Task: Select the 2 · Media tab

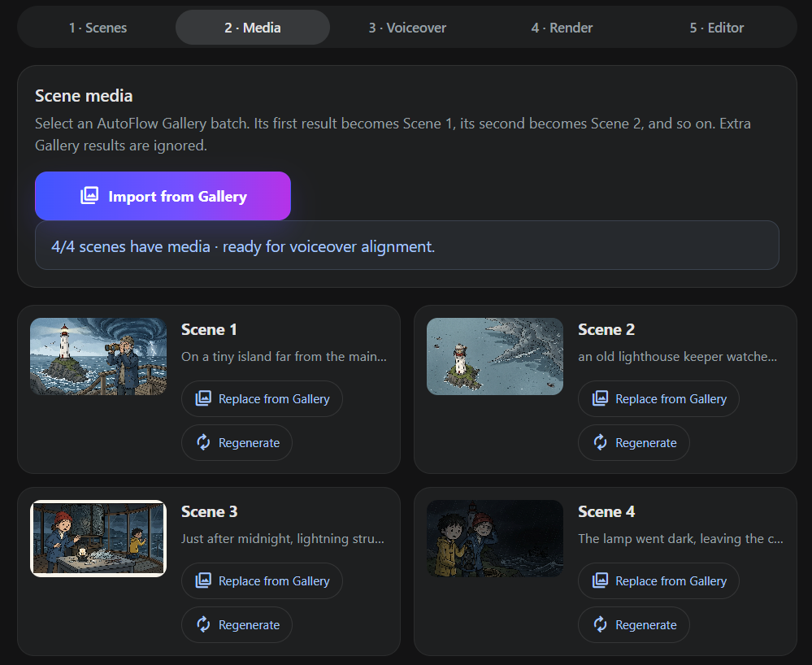Action: click(253, 28)
